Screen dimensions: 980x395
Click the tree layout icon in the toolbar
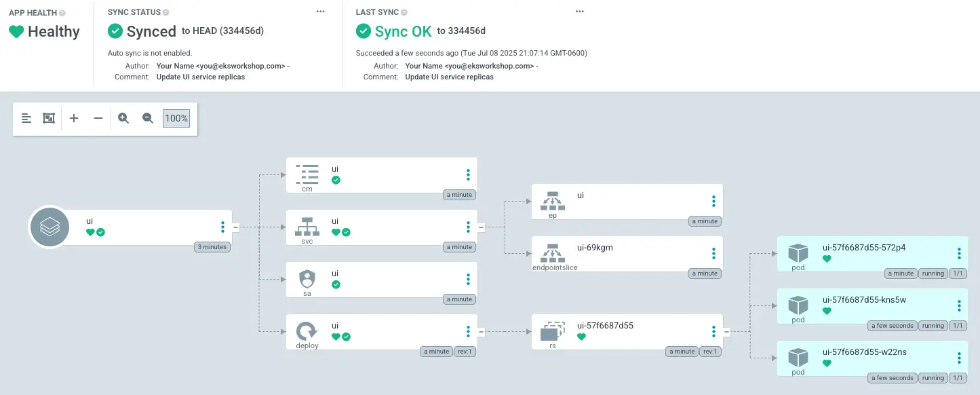(26, 117)
